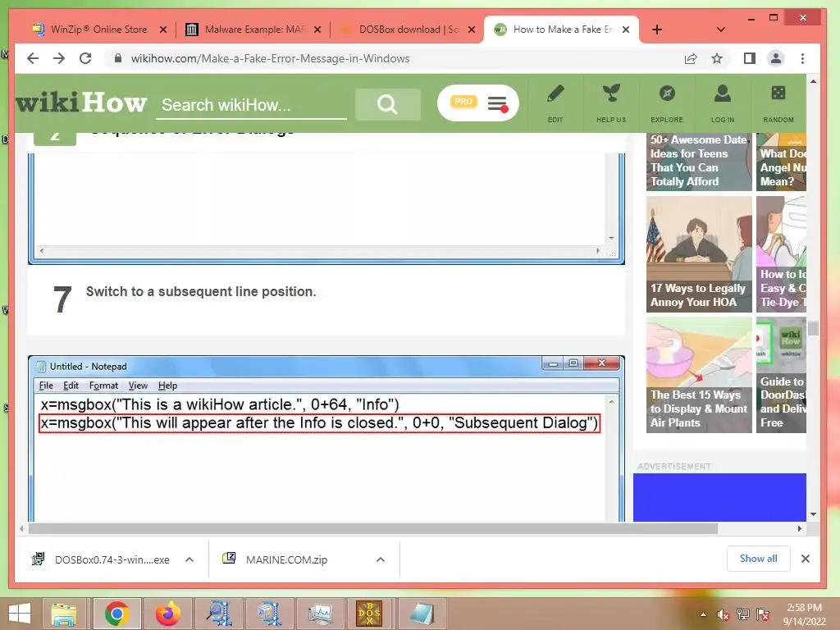Open the Chrome profile menu

click(776, 58)
